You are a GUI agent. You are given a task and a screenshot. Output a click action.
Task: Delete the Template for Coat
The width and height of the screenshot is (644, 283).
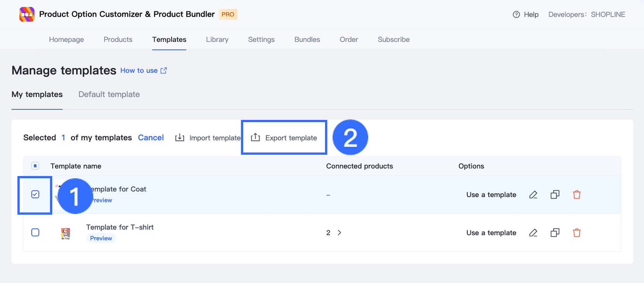click(577, 195)
